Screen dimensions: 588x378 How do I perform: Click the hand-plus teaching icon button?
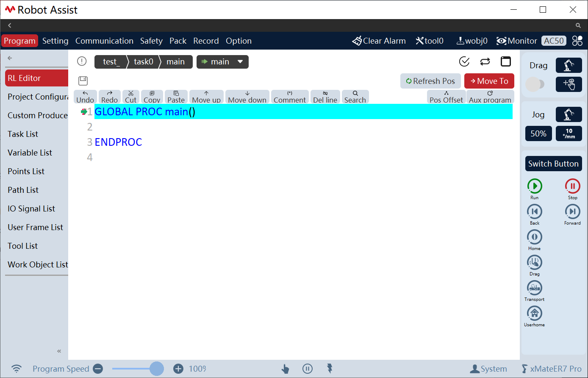(569, 84)
